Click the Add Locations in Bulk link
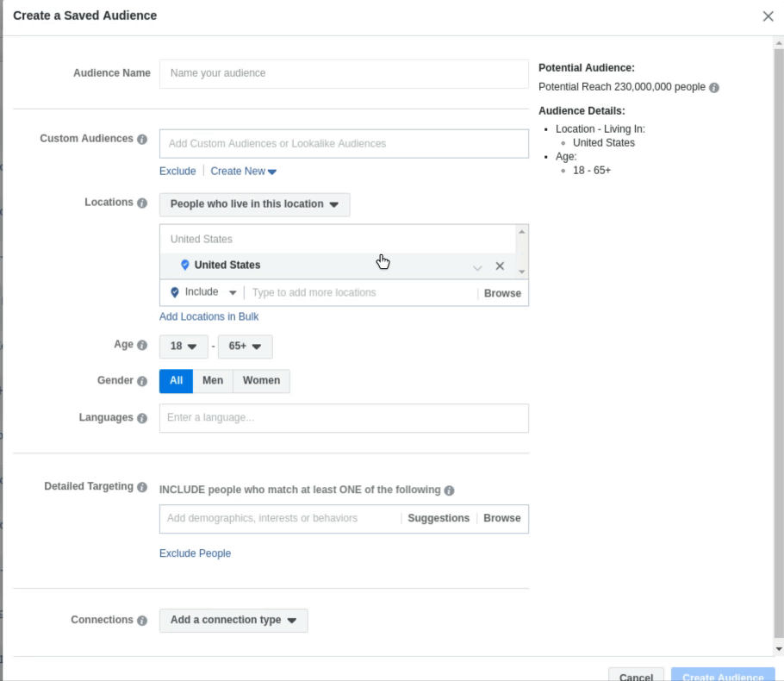Image resolution: width=784 pixels, height=681 pixels. 208,317
